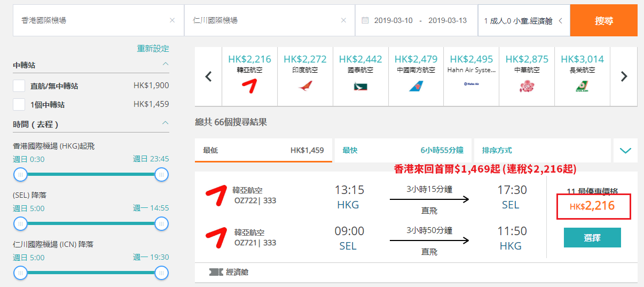
Task: Click the HKG departure slider left handle
Action: [x=20, y=175]
